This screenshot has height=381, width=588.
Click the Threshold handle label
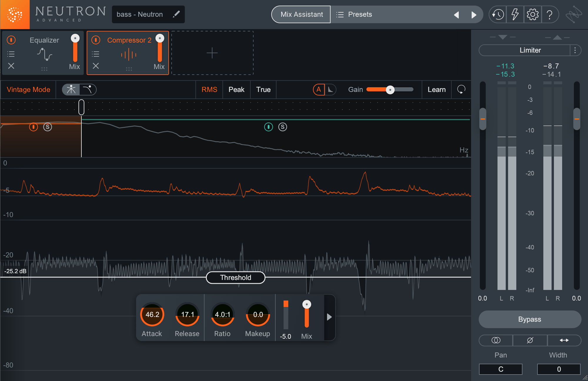[x=236, y=278]
